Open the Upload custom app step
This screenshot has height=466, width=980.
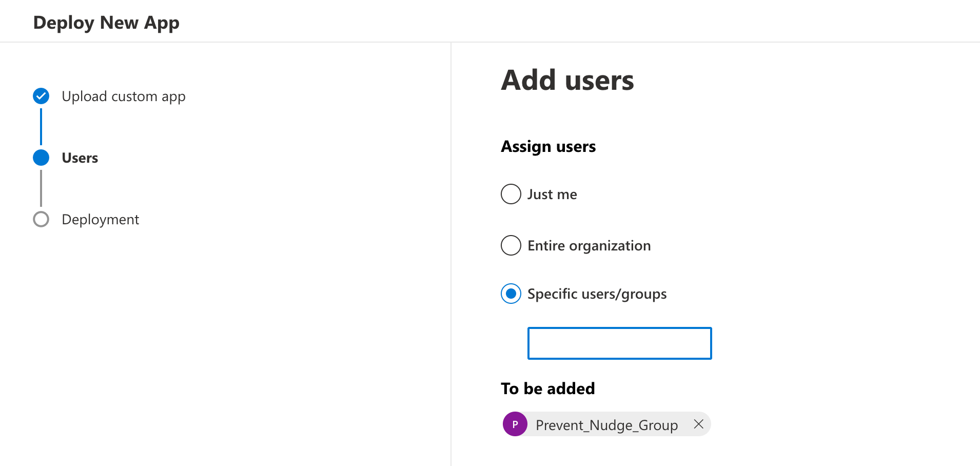(x=123, y=96)
